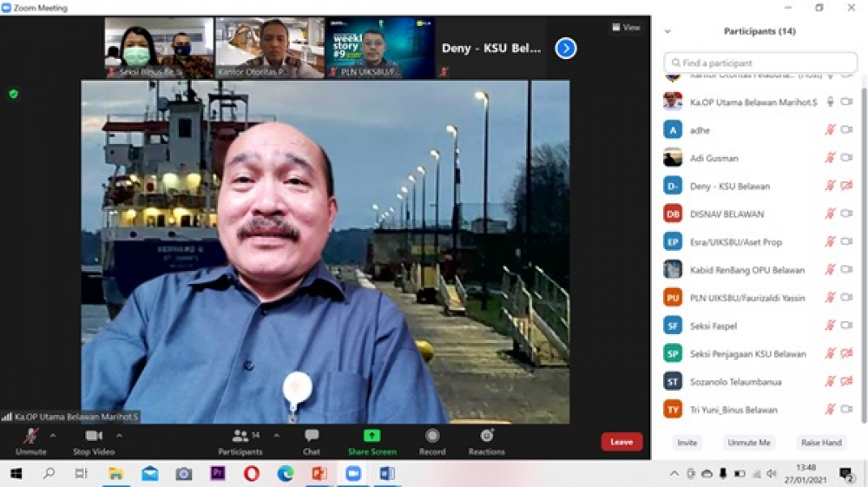The width and height of the screenshot is (868, 487).
Task: Collapse the Participants panel chevron
Action: (x=667, y=31)
